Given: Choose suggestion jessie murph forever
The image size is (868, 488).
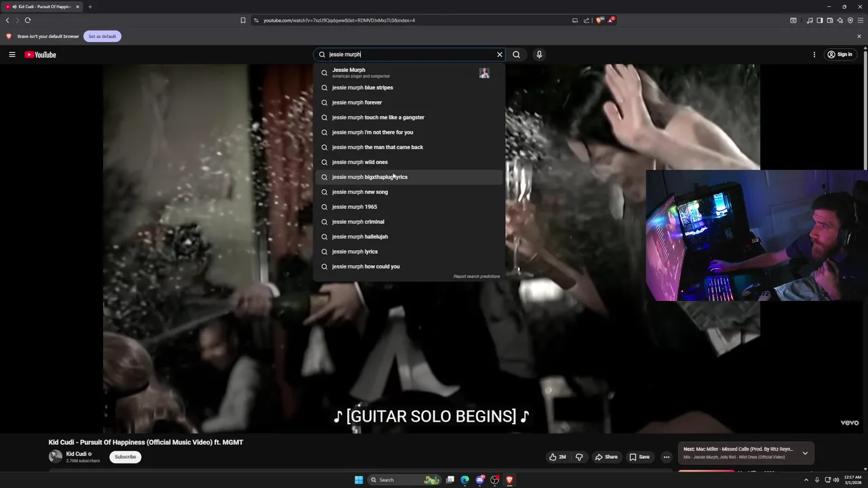Looking at the screenshot, I should coord(409,102).
